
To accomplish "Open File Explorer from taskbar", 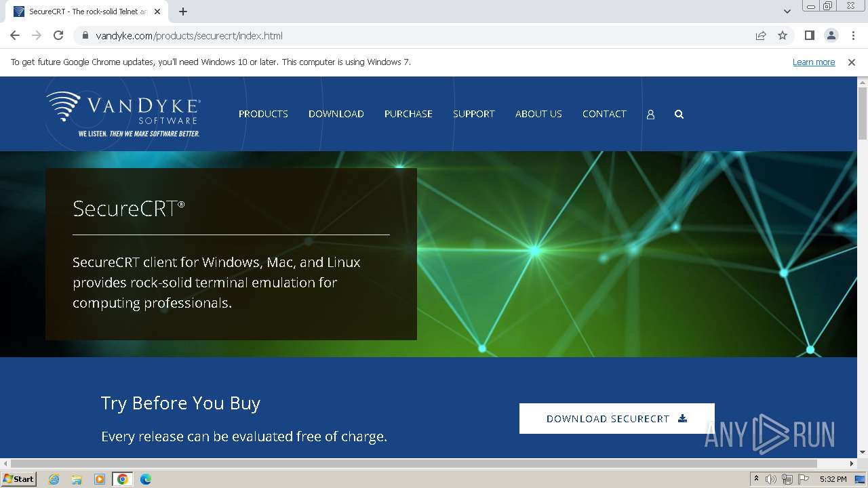I will pos(77,479).
